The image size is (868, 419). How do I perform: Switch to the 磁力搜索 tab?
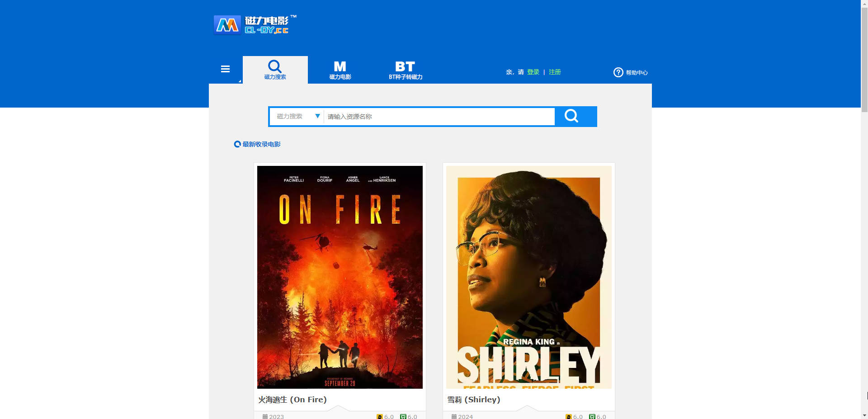[275, 70]
